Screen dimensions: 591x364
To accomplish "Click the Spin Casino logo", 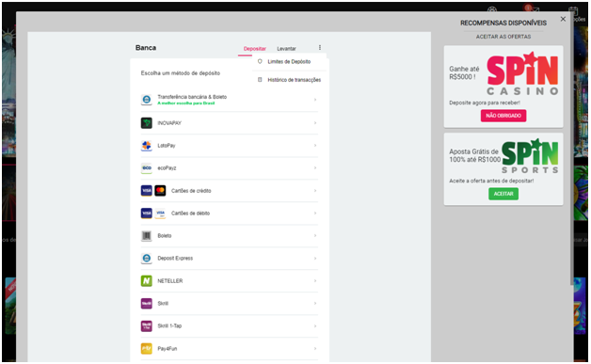I will [x=522, y=74].
